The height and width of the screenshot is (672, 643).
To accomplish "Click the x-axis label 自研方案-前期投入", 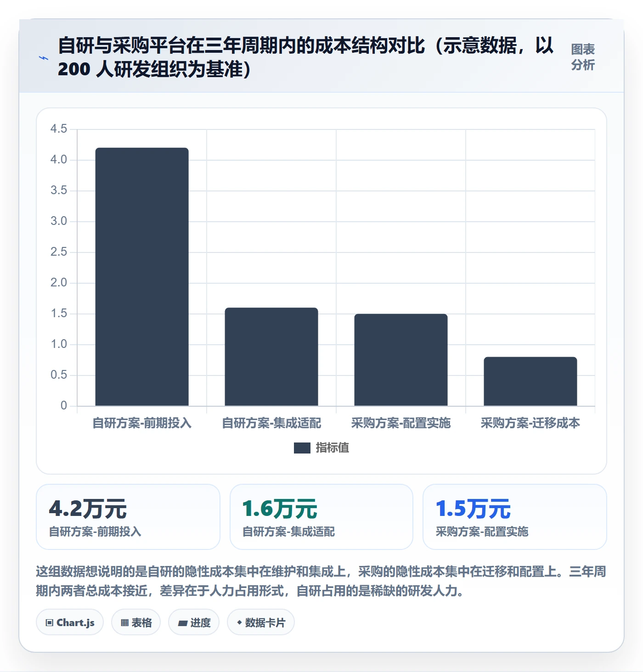I will point(142,423).
